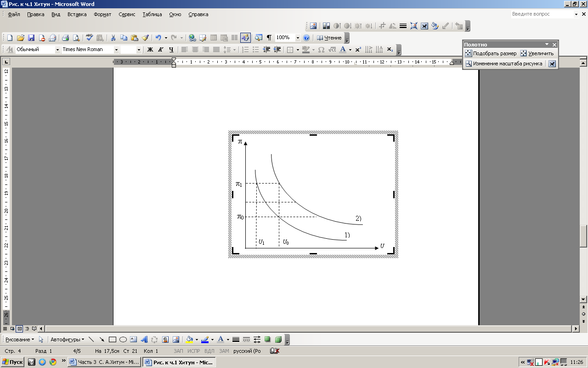The image size is (588, 368).
Task: Insert symbol omega icon
Action: point(321,49)
